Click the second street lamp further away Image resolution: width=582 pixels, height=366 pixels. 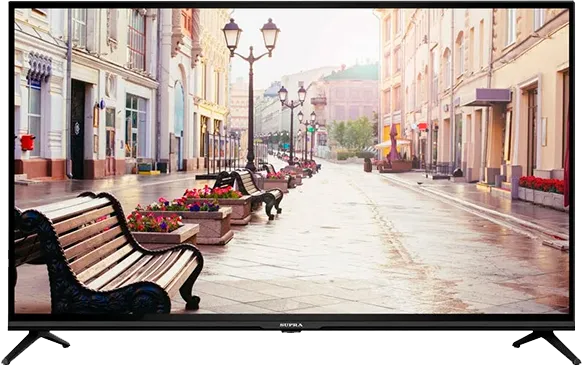point(292,124)
